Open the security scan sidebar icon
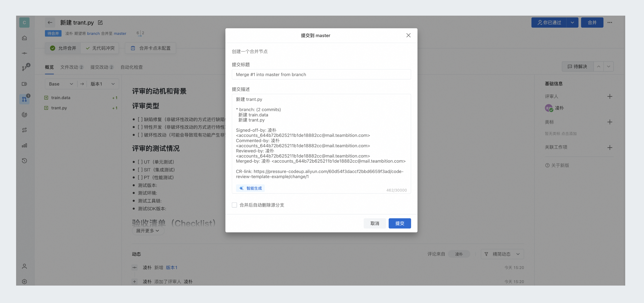The width and height of the screenshot is (644, 303). pyautogui.click(x=24, y=115)
